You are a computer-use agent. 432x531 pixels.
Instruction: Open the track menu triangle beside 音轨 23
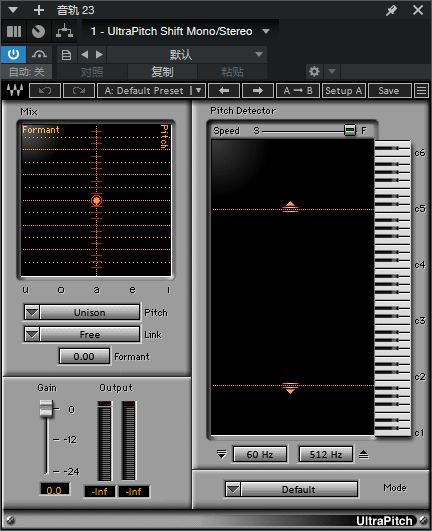[x=13, y=10]
